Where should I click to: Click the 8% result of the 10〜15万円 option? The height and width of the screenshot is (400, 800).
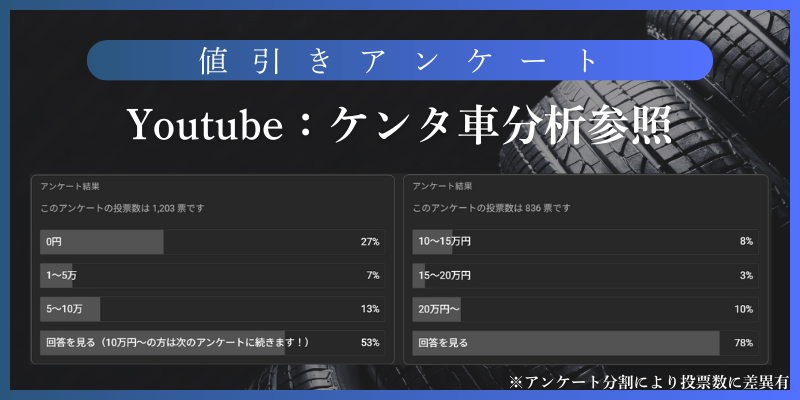(x=746, y=242)
